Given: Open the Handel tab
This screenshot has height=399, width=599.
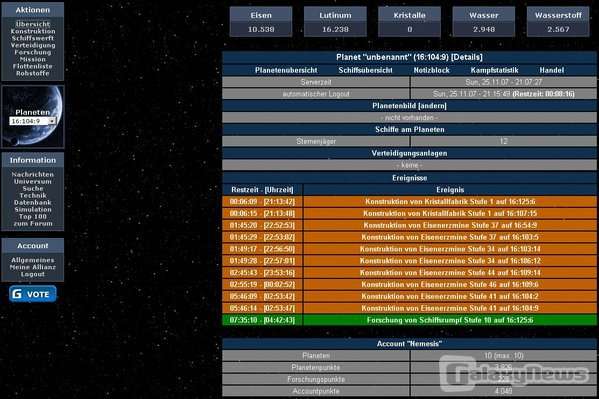Looking at the screenshot, I should (x=552, y=70).
